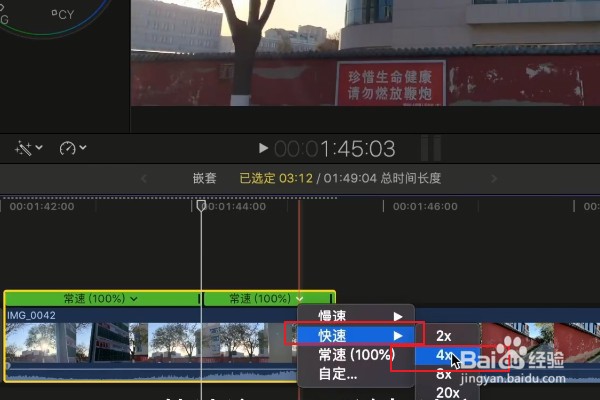Expand the dropdown arrow beside the magic wand
600x400 pixels.
39,147
